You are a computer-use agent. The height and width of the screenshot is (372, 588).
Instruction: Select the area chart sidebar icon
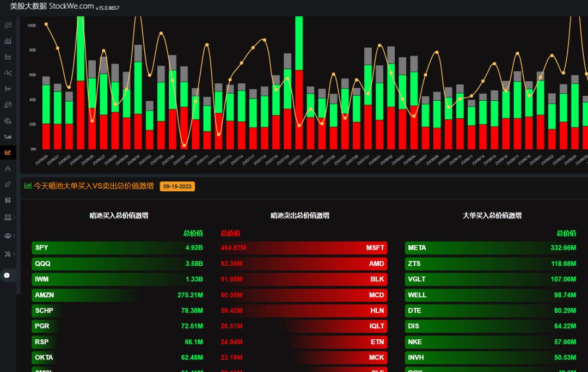click(8, 57)
